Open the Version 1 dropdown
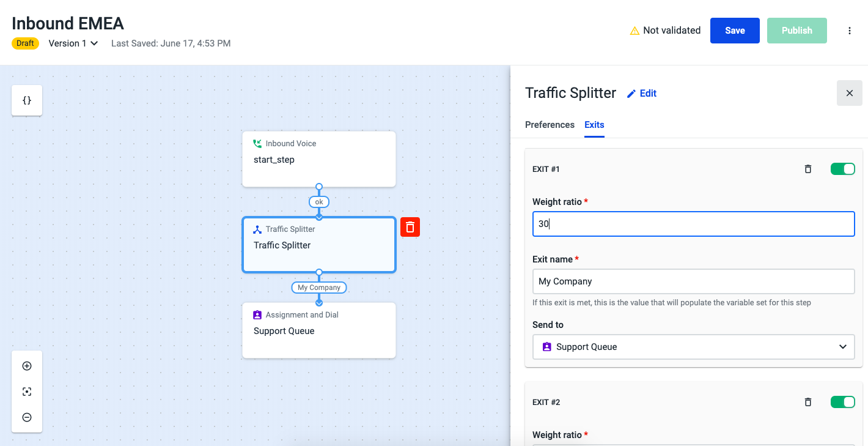Viewport: 868px width, 446px height. [x=73, y=43]
